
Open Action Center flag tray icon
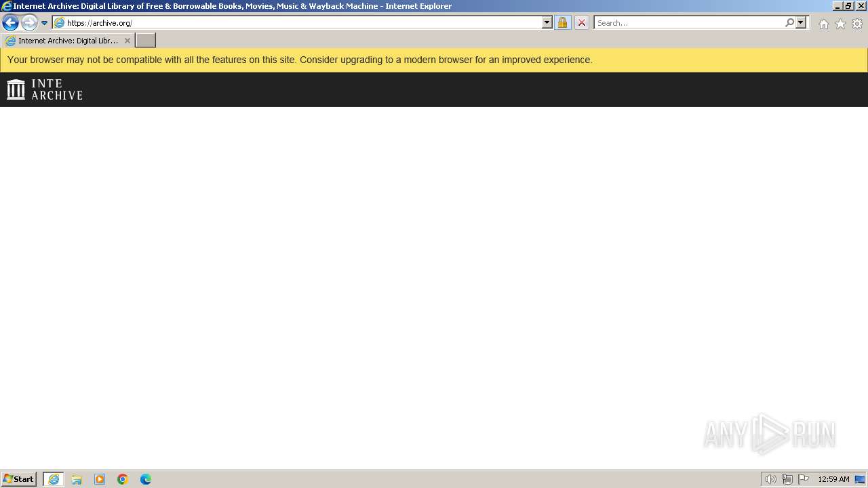coord(804,479)
